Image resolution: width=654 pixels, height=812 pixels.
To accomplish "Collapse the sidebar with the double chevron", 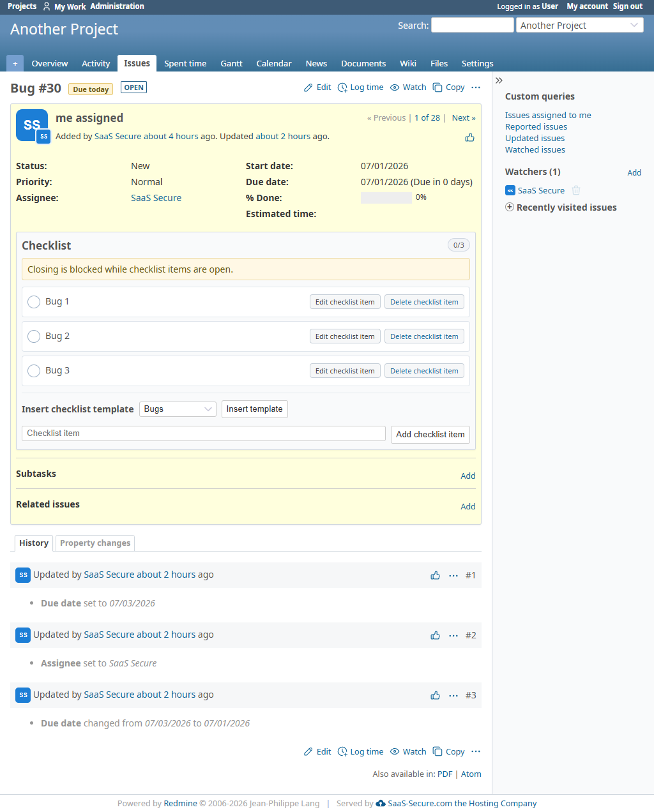I will 499,80.
